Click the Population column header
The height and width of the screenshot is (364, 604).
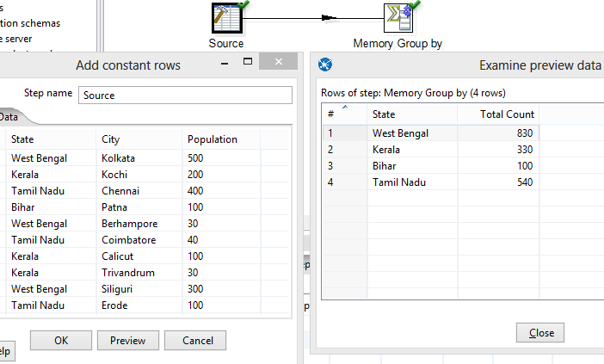tap(212, 139)
